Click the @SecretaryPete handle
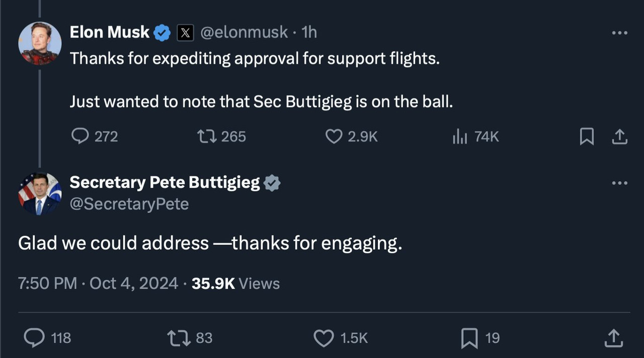The width and height of the screenshot is (644, 358). [129, 204]
